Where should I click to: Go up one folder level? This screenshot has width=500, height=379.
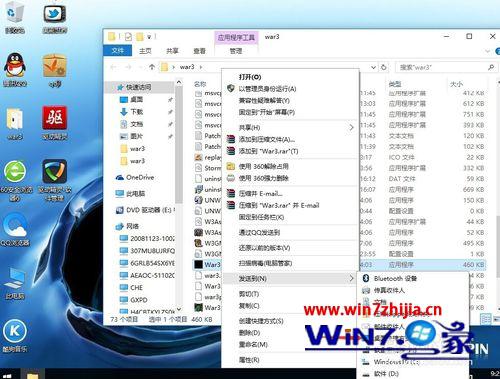(152, 67)
